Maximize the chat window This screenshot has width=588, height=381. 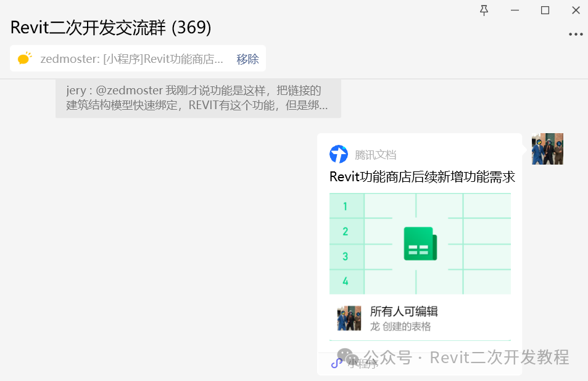point(545,10)
